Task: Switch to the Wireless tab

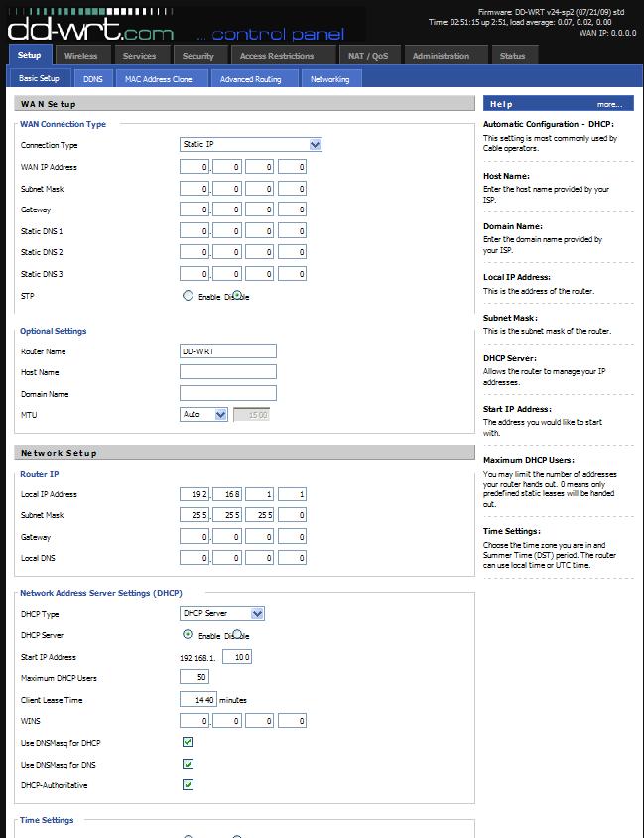Action: point(81,56)
